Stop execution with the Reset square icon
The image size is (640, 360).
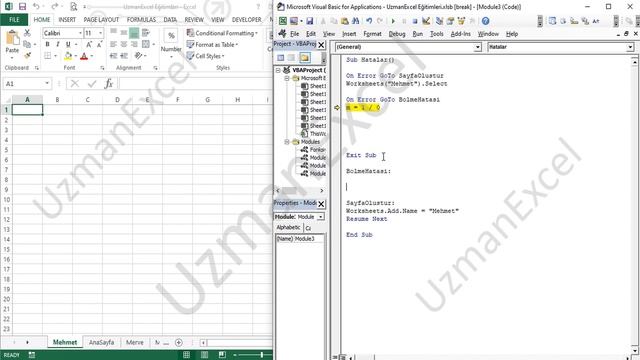415,21
